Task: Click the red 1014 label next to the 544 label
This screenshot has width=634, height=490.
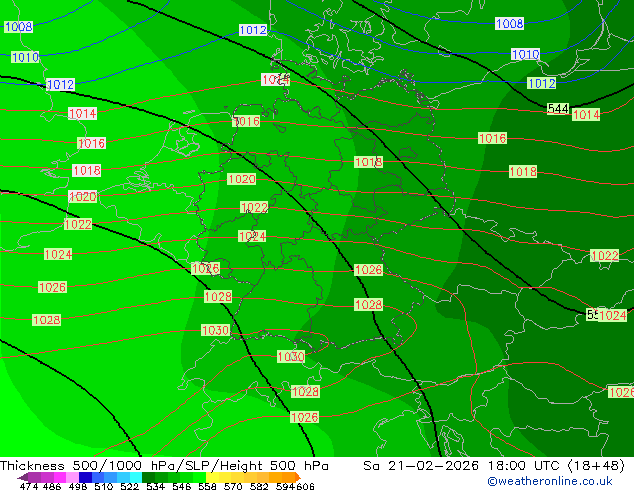Action: [x=586, y=115]
